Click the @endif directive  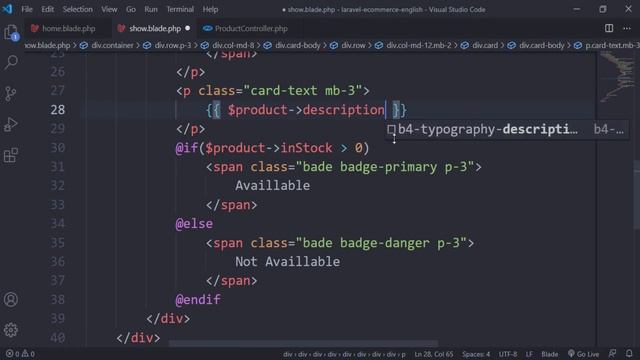click(x=198, y=300)
